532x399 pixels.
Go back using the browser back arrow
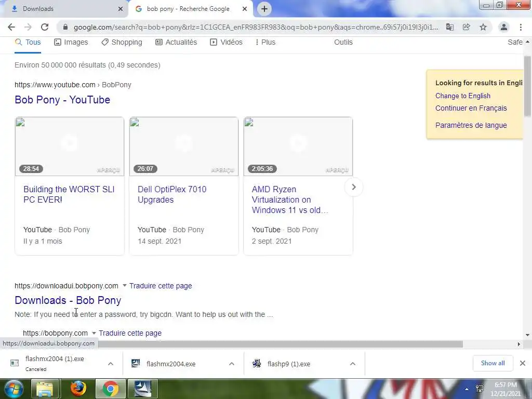(11, 27)
